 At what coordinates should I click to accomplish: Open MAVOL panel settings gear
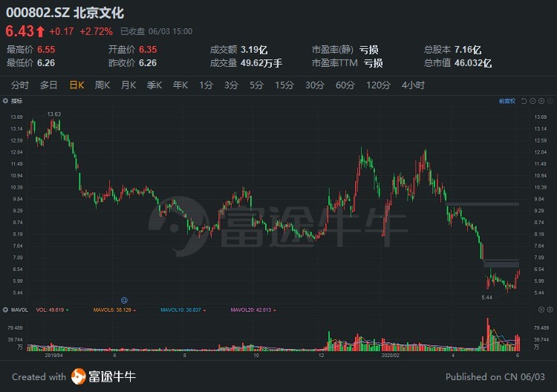[x=550, y=310]
